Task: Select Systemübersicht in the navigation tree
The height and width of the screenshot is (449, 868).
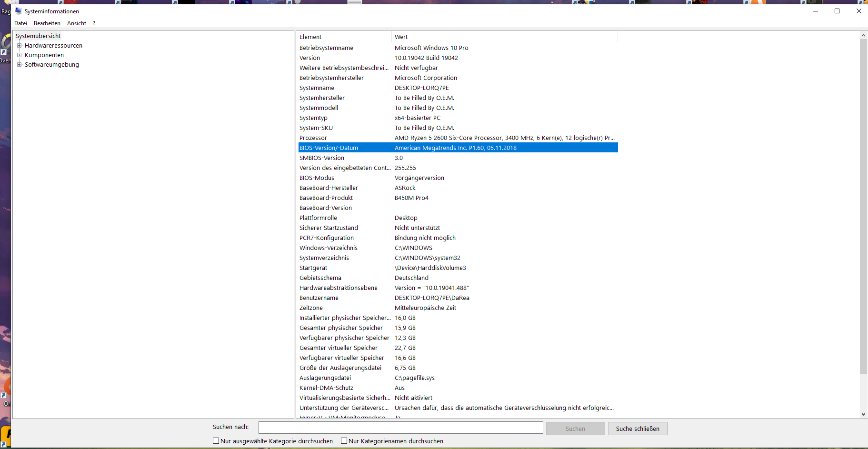Action: (38, 35)
